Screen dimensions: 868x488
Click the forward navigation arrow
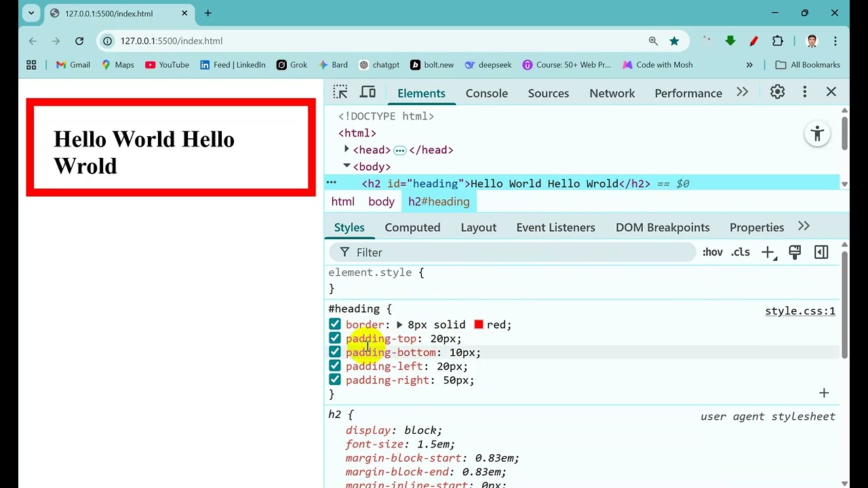pyautogui.click(x=56, y=41)
